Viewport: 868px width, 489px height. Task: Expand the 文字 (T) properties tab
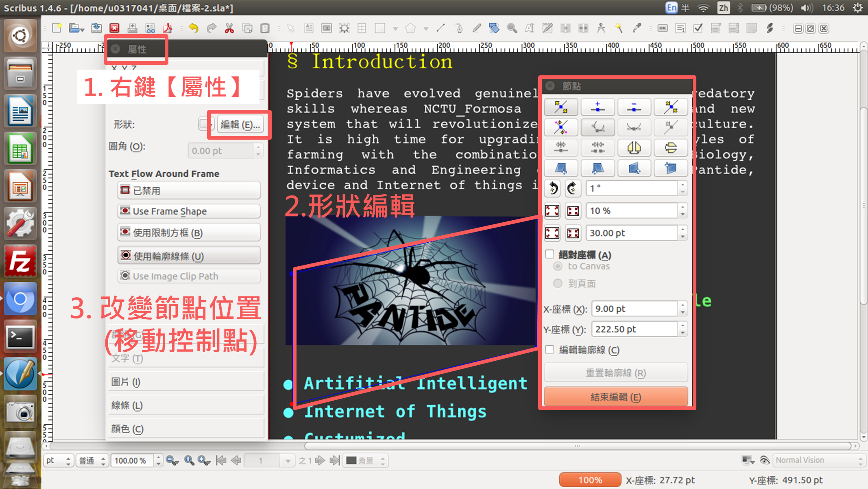(187, 358)
